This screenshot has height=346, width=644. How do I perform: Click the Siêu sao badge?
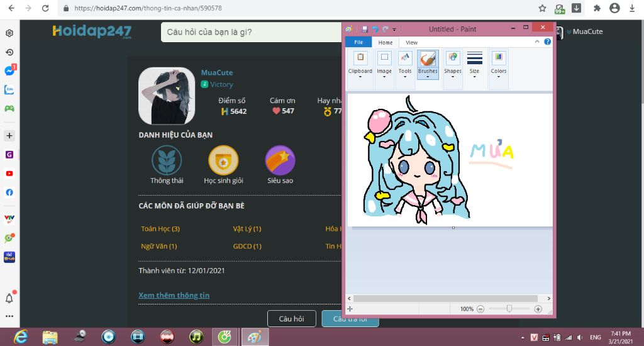coord(280,160)
